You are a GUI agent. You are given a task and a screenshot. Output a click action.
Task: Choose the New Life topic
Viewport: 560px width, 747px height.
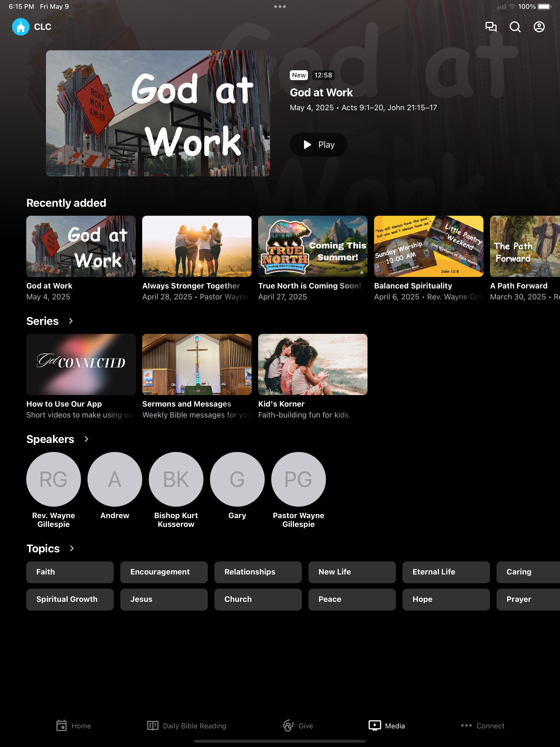coord(352,572)
